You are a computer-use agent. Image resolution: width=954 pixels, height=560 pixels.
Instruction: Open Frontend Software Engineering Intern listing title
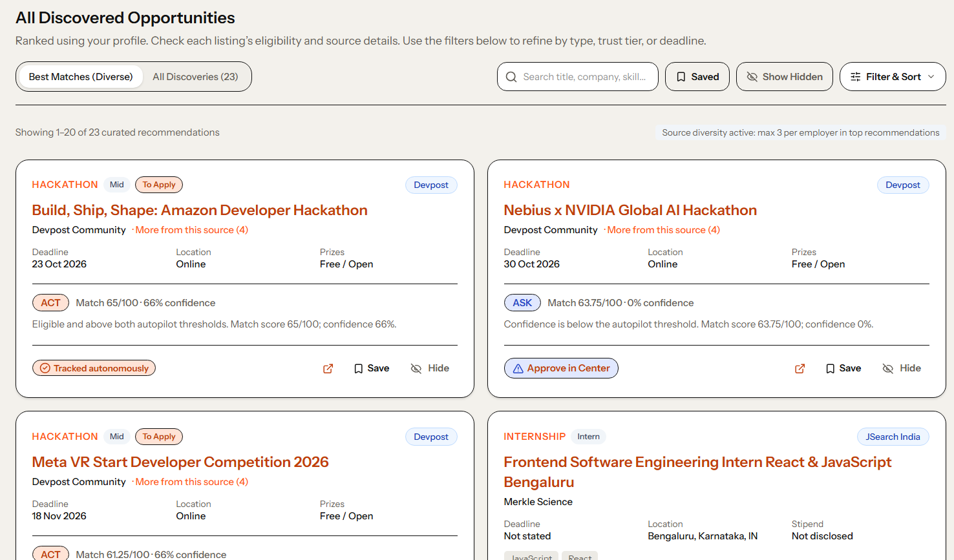pyautogui.click(x=697, y=472)
